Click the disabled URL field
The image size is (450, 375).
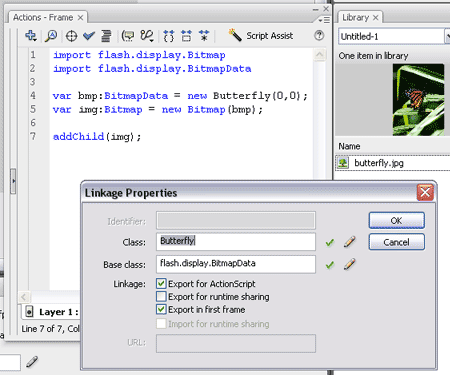pyautogui.click(x=236, y=344)
